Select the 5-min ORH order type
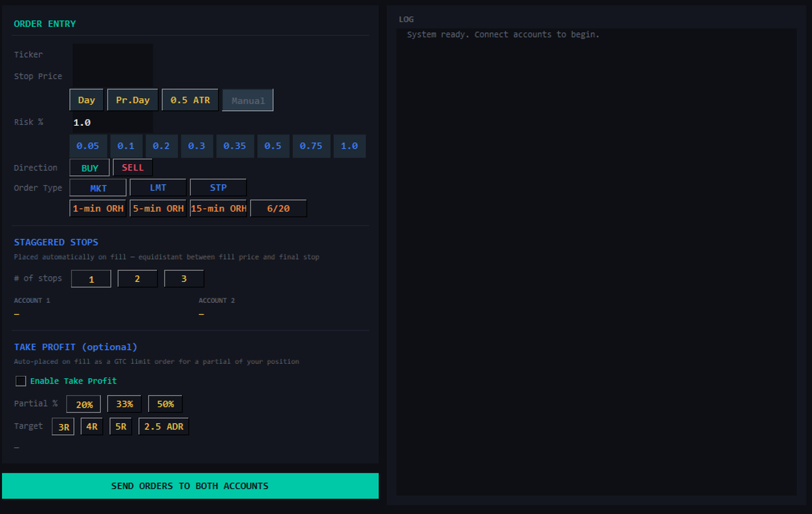Screen dimensions: 812x514 [158, 208]
